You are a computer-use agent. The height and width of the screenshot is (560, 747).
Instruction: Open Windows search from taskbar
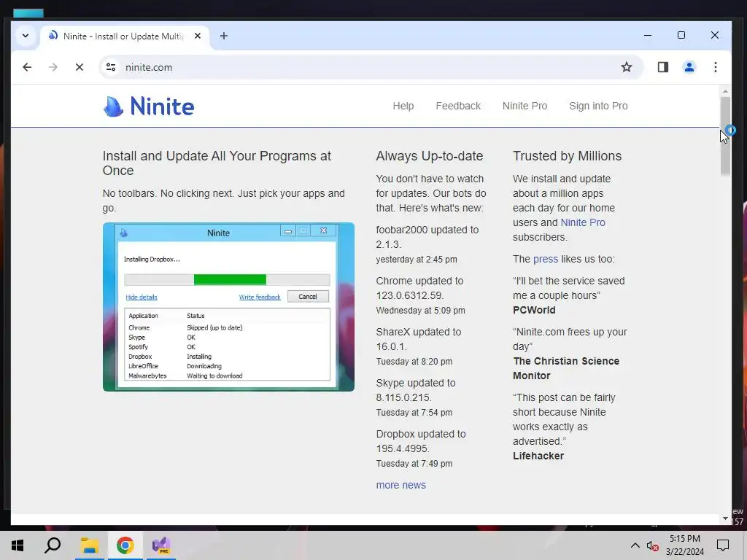coord(53,545)
